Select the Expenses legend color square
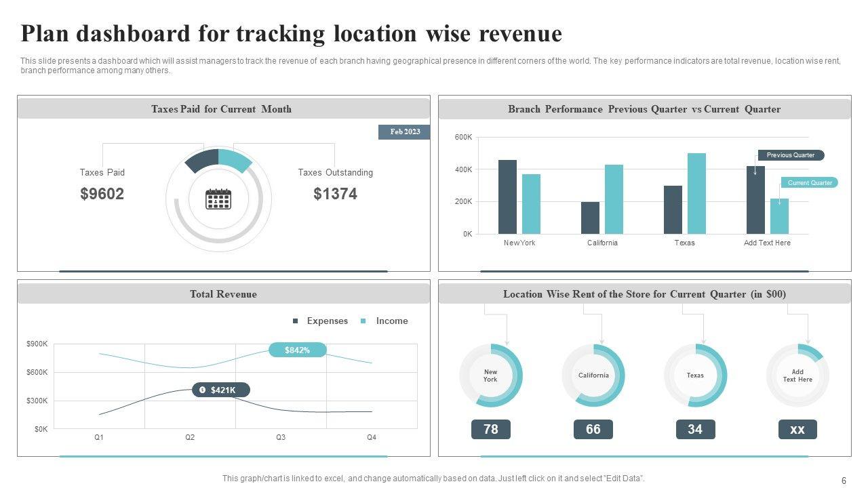This screenshot has width=868, height=488. coord(295,321)
